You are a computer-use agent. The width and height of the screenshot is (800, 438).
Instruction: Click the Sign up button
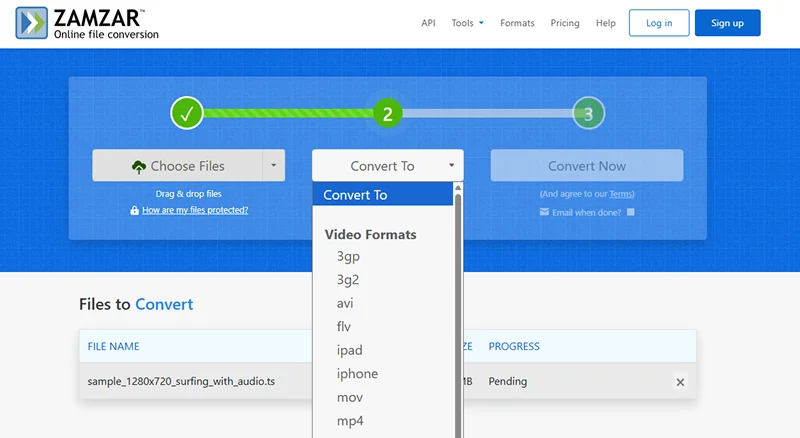728,23
